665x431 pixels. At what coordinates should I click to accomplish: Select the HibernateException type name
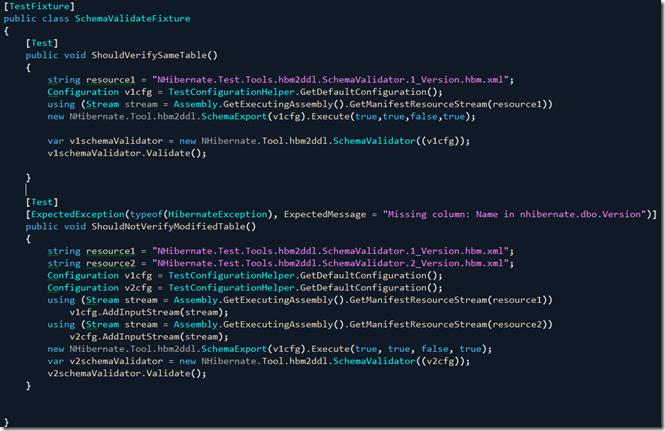point(218,214)
